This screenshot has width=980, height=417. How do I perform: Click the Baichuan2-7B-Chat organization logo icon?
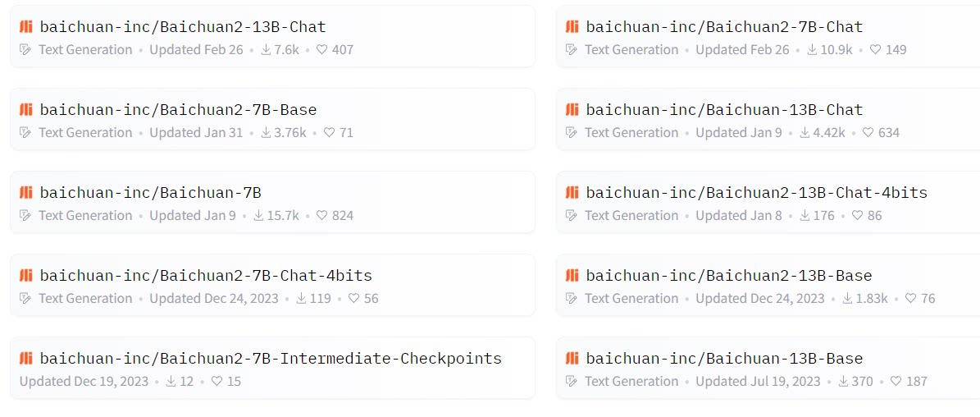pyautogui.click(x=572, y=27)
